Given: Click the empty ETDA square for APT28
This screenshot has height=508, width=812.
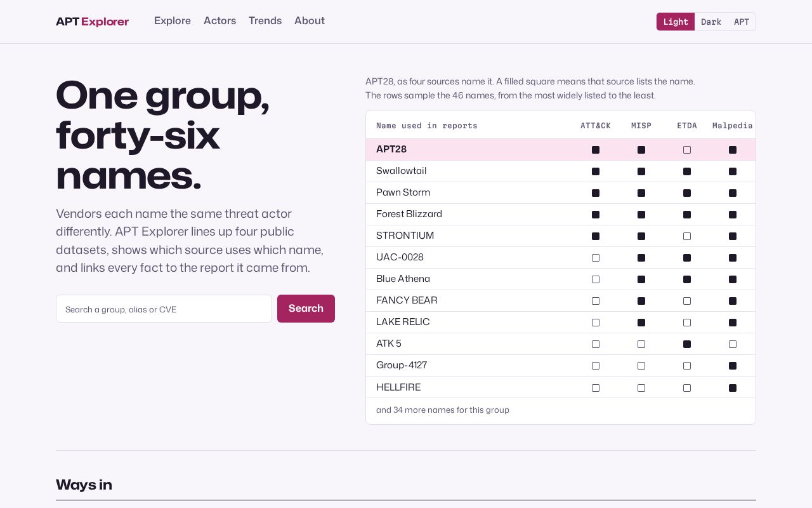Looking at the screenshot, I should click(687, 150).
